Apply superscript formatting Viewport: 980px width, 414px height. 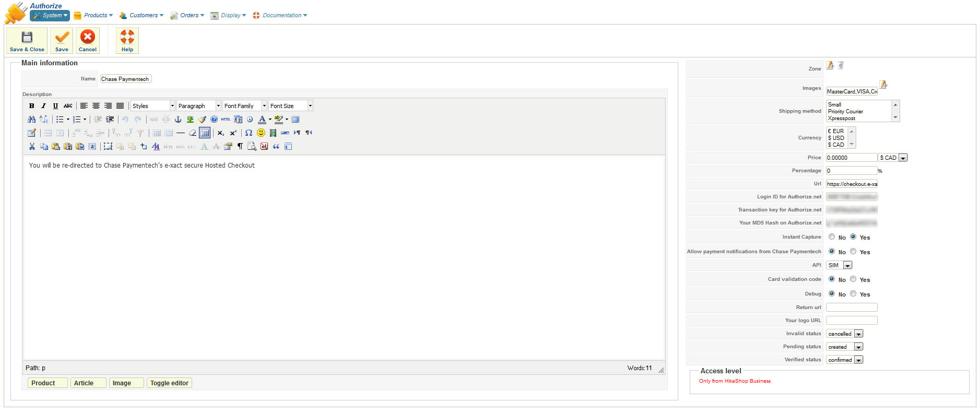coord(233,133)
